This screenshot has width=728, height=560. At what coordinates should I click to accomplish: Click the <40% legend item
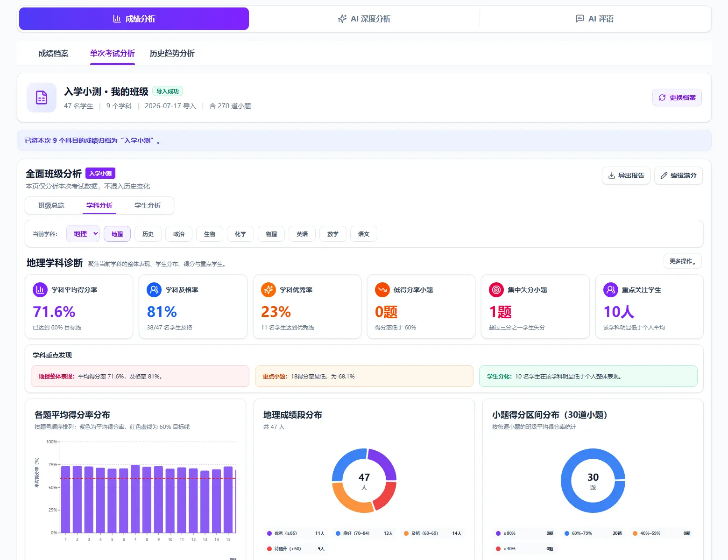[x=525, y=549]
